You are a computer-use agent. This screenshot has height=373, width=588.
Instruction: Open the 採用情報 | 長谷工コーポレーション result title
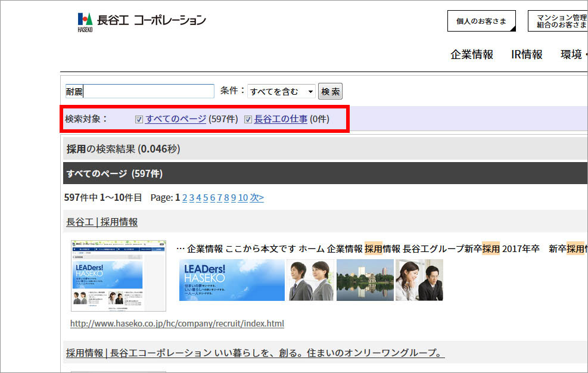coord(256,353)
